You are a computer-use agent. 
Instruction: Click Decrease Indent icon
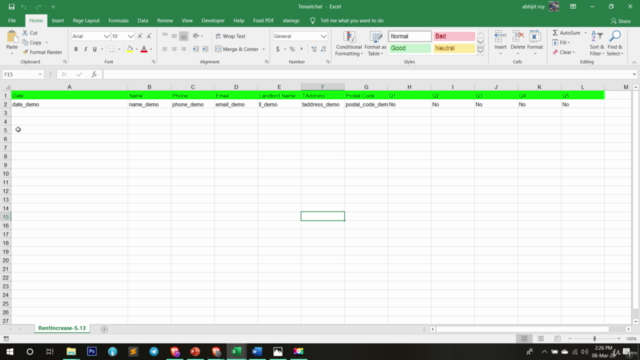(196, 49)
